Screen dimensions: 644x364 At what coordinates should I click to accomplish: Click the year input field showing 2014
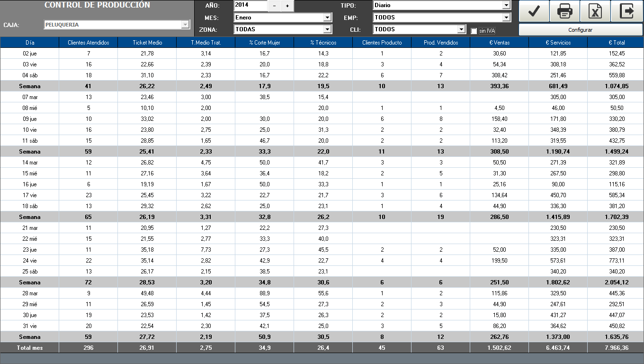(x=250, y=5)
